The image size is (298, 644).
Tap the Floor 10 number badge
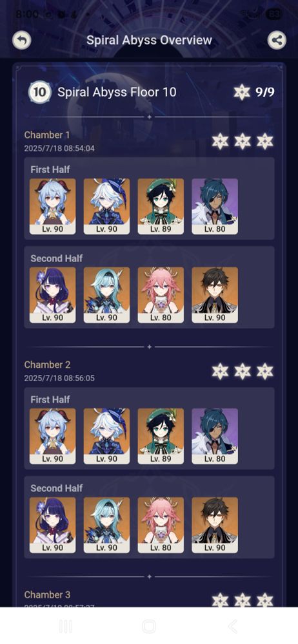(x=39, y=92)
